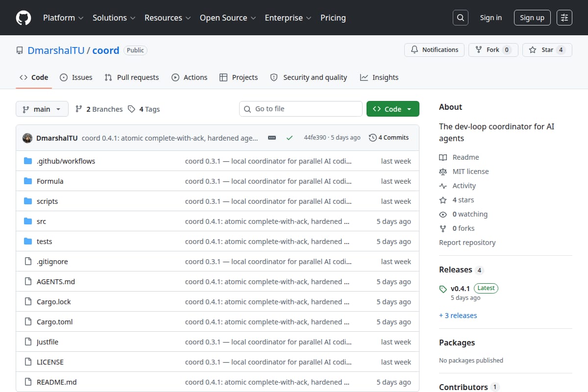Screen dimensions: 588x392
Task: Click the Cargo.lock file icon
Action: (x=28, y=302)
